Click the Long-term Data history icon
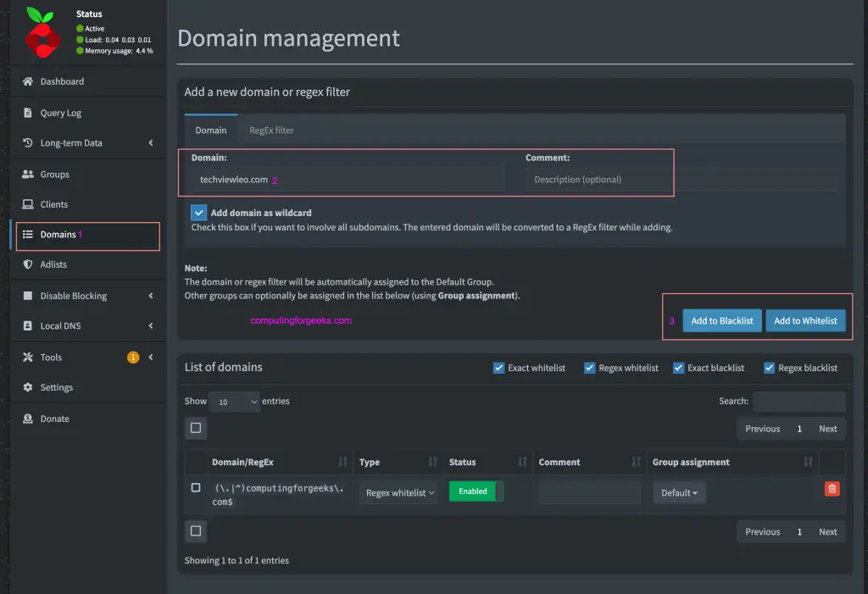Viewport: 868px width, 594px height. [28, 143]
